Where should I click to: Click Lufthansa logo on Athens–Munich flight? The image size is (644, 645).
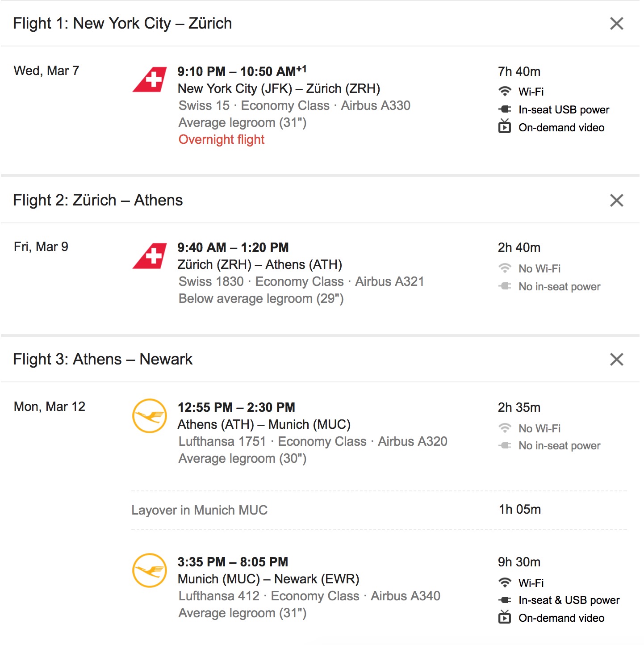150,416
